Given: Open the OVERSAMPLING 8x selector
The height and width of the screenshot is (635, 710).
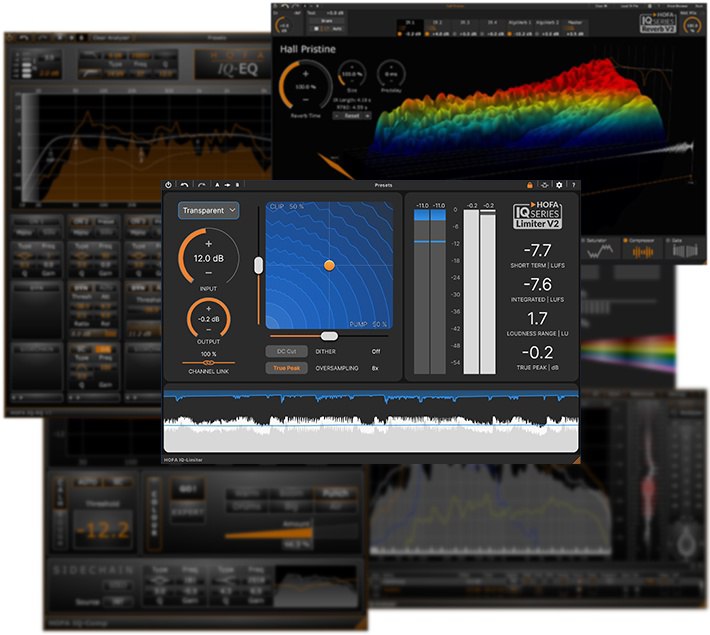Looking at the screenshot, I should click(x=375, y=368).
